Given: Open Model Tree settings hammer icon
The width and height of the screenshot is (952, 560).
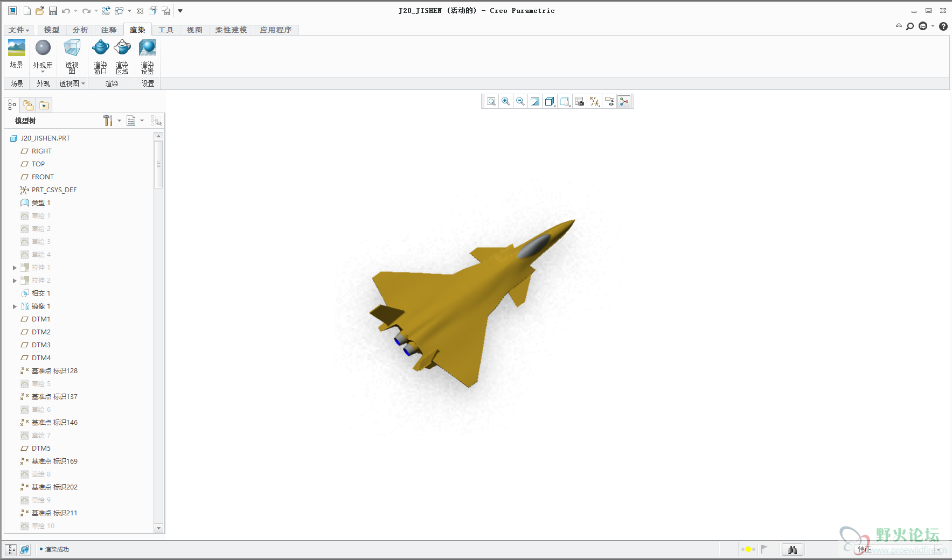Looking at the screenshot, I should point(108,121).
